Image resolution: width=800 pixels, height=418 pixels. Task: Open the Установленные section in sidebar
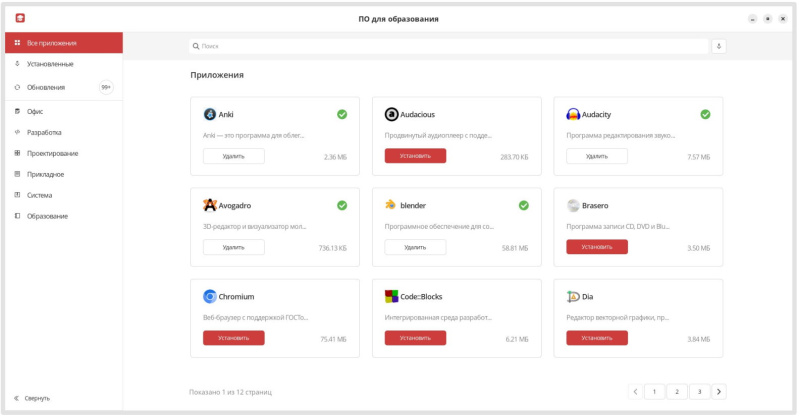pyautogui.click(x=50, y=64)
